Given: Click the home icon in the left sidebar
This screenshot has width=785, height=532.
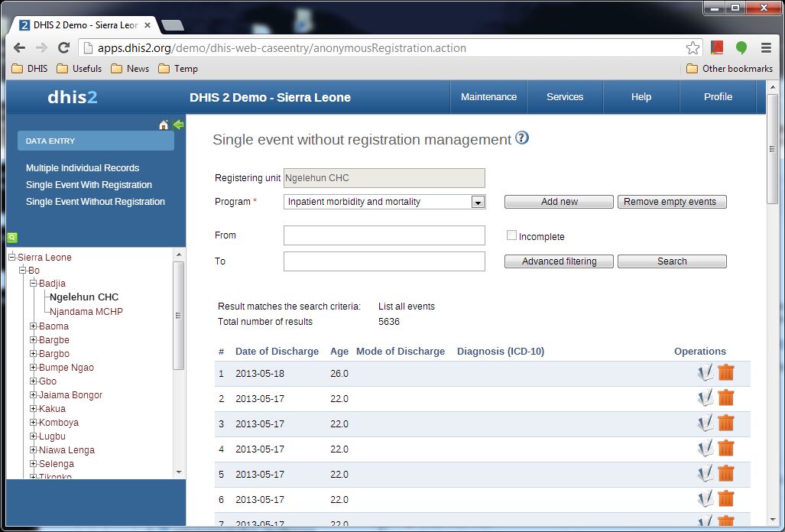Looking at the screenshot, I should tap(163, 125).
